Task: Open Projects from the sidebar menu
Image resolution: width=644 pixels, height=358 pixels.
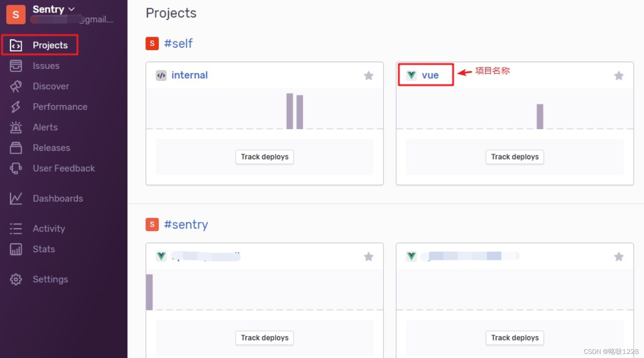Action: (x=50, y=45)
